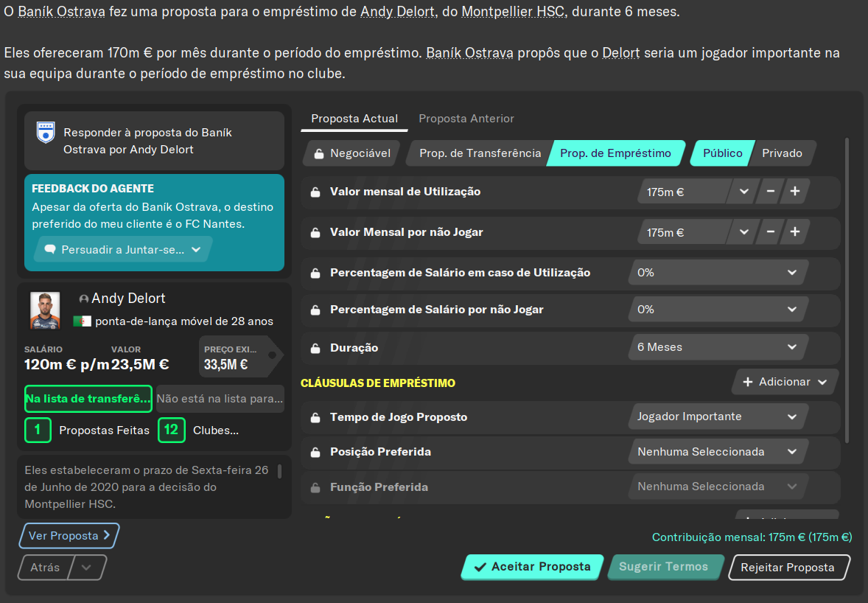
Task: Switch to the Proposta Actual tab
Action: tap(354, 119)
